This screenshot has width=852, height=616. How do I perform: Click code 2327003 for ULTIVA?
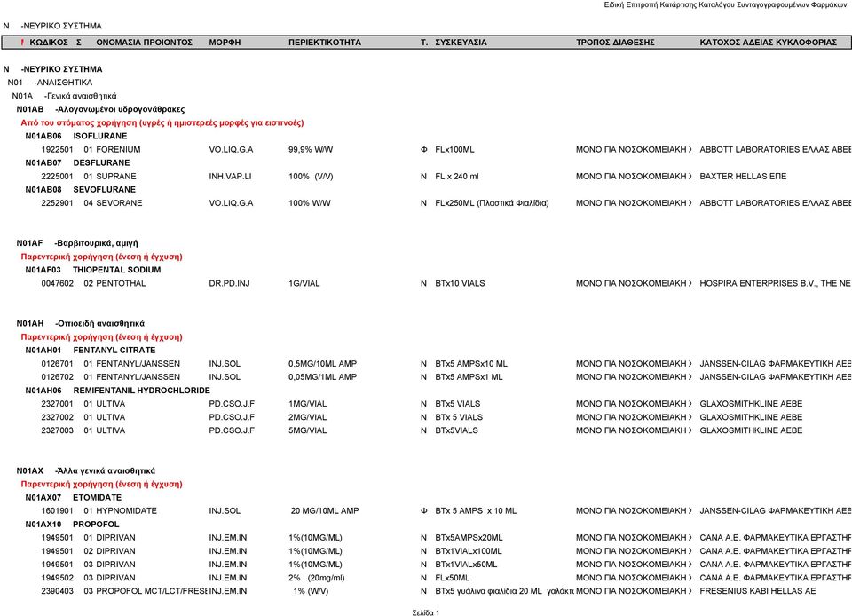pos(57,430)
